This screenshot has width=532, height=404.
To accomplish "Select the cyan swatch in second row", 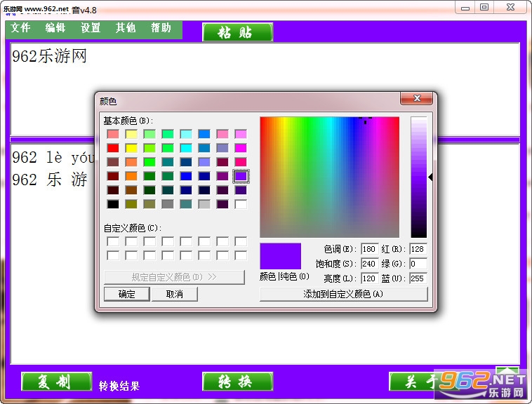I will coord(186,148).
